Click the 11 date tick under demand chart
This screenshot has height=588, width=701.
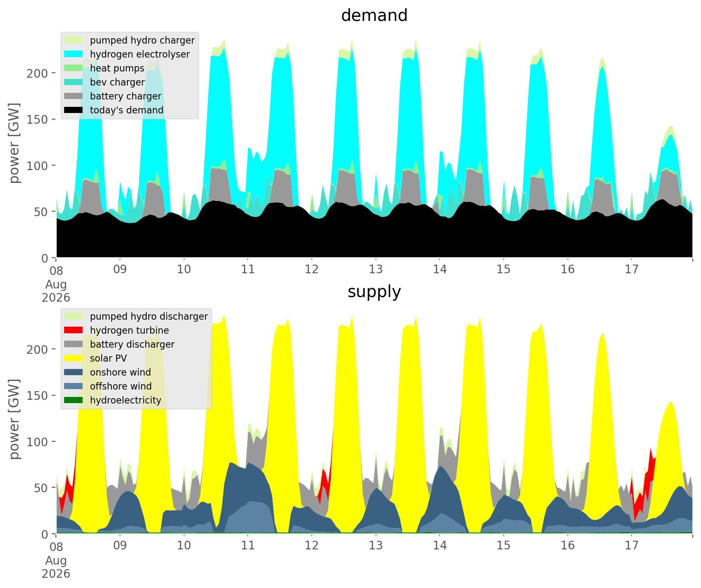[248, 270]
